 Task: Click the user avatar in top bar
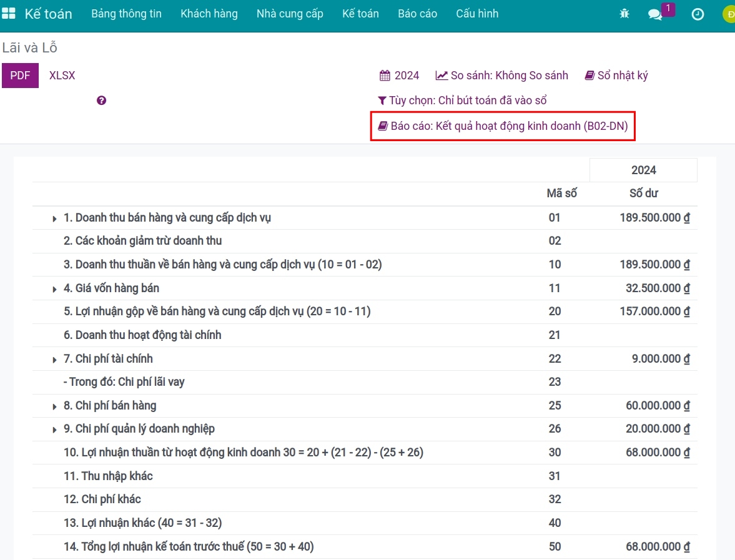[729, 14]
